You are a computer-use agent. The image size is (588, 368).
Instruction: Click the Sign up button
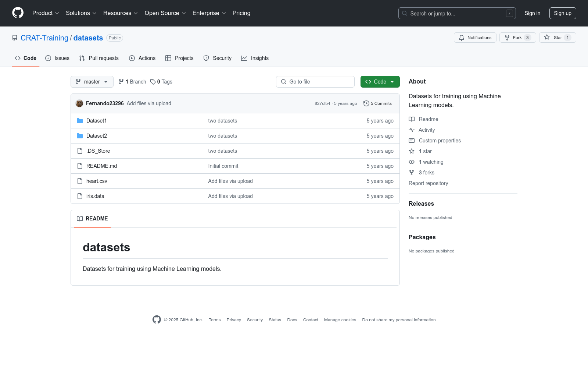pyautogui.click(x=563, y=13)
